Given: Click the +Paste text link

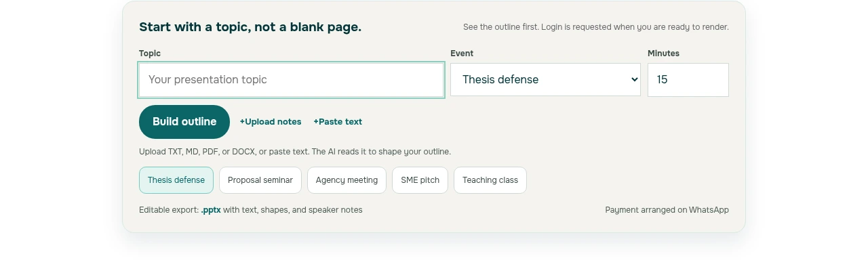Looking at the screenshot, I should point(338,122).
